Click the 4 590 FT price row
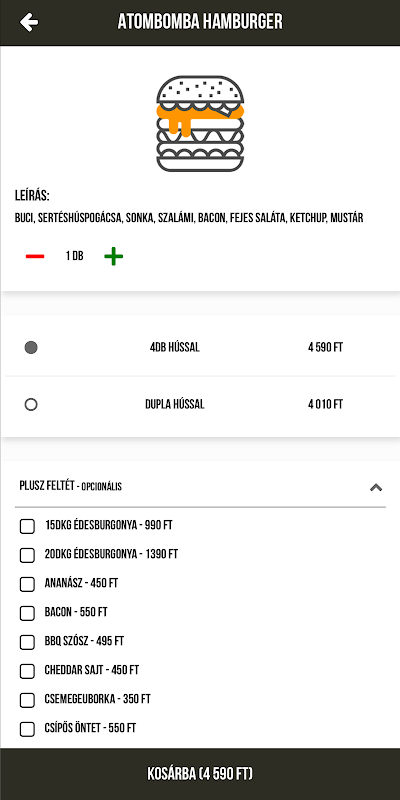The image size is (400, 800). 200,348
